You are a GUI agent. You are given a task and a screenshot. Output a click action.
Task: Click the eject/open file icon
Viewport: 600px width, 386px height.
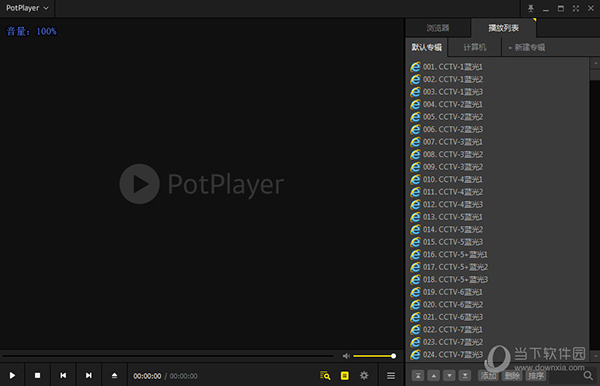(114, 376)
